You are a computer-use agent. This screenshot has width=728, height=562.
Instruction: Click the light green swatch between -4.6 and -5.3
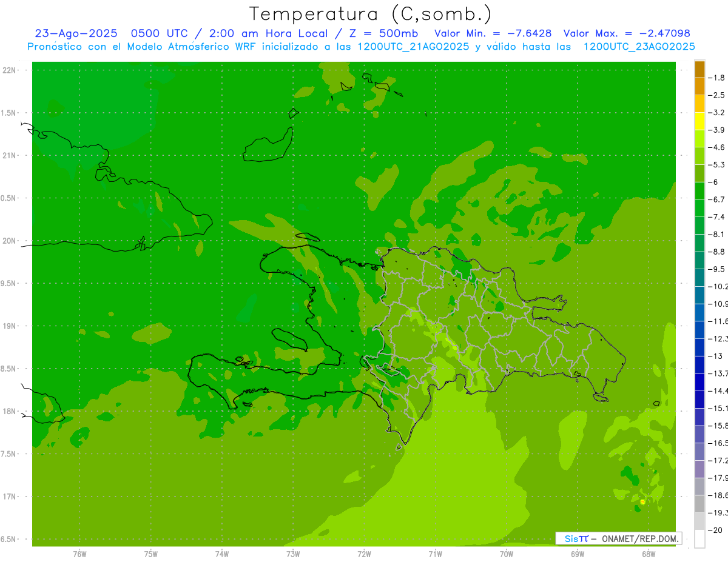pyautogui.click(x=699, y=156)
